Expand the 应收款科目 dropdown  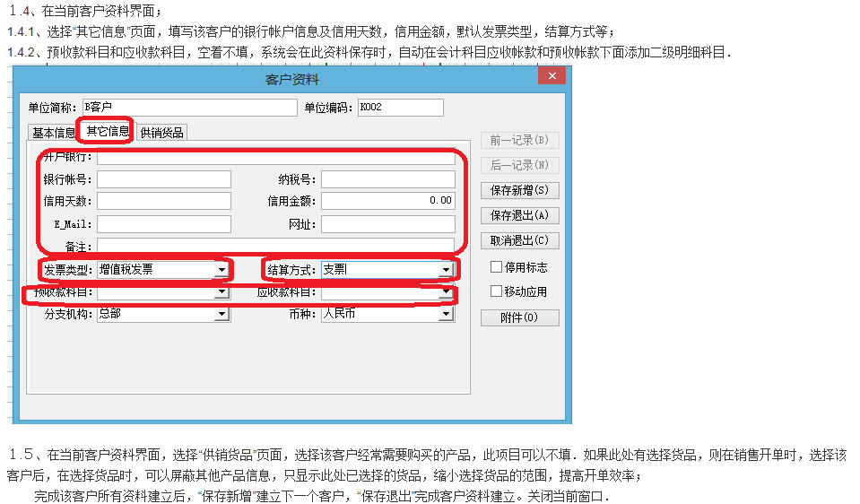(446, 292)
